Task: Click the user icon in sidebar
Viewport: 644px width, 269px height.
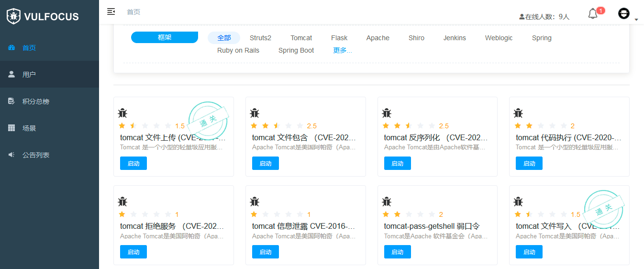Action: (x=12, y=74)
